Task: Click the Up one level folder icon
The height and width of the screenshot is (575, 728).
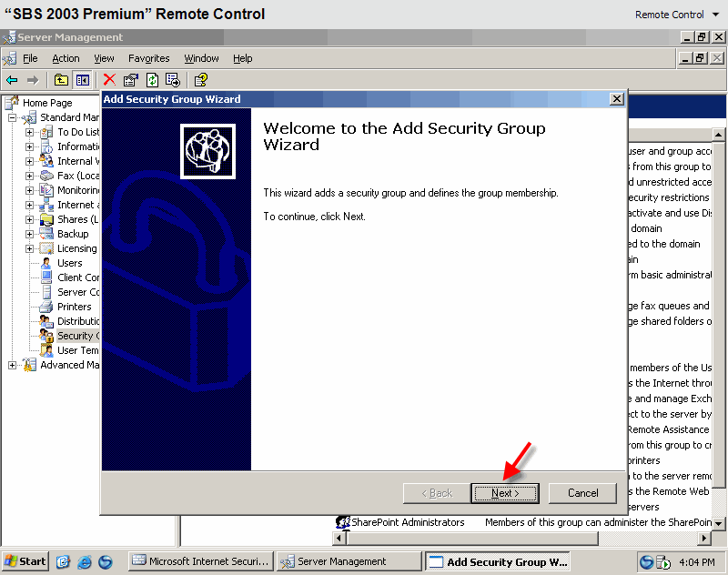Action: click(61, 80)
